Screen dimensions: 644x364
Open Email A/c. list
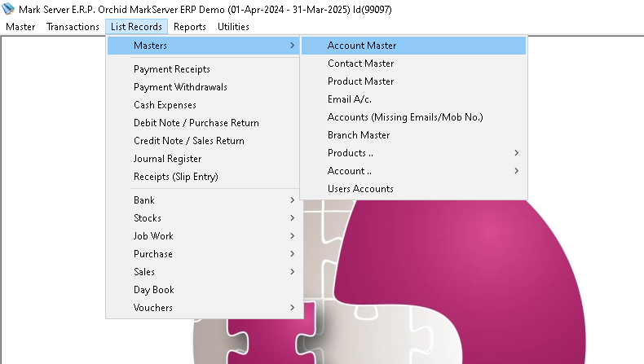[x=413, y=99]
